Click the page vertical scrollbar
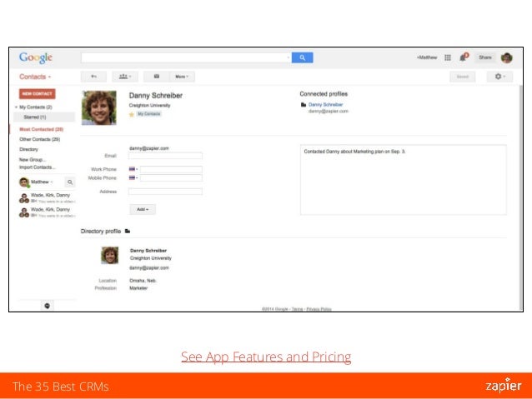This screenshot has height=399, width=532. pyautogui.click(x=520, y=197)
